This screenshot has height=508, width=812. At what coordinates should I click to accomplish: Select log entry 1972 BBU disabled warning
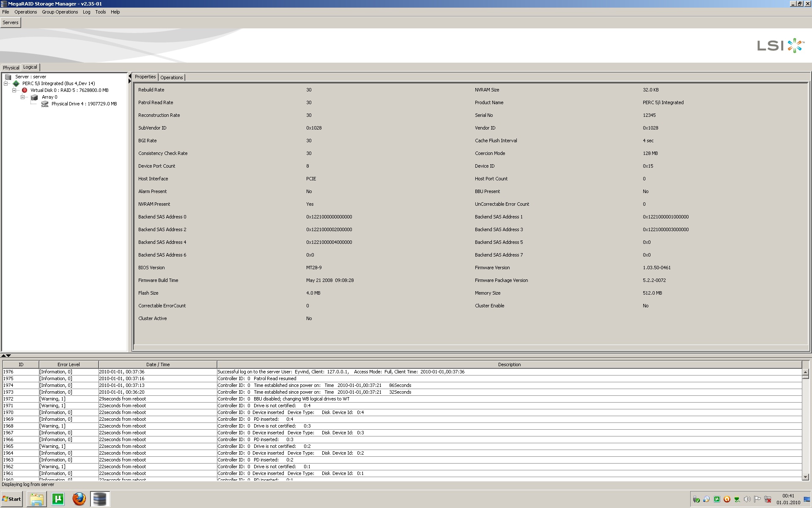click(x=402, y=399)
